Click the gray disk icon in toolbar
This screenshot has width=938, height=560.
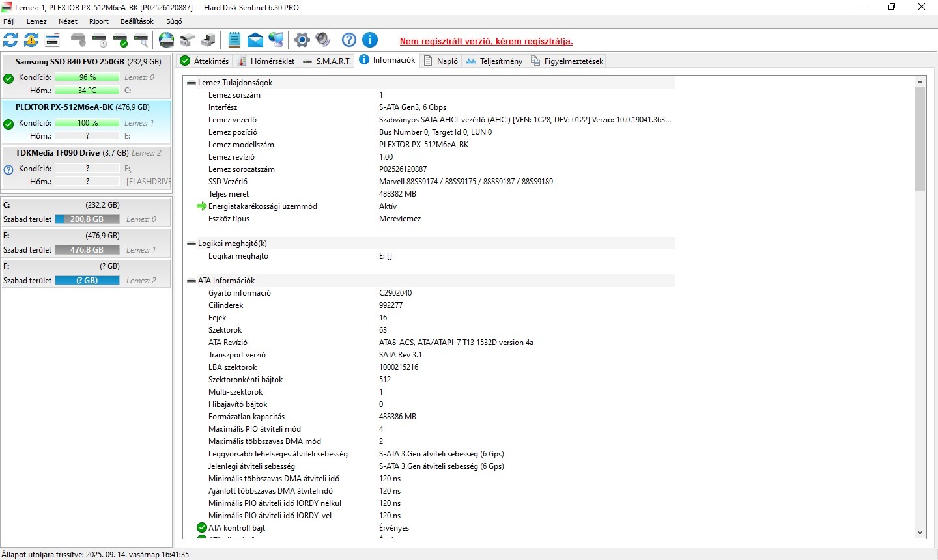[x=78, y=40]
